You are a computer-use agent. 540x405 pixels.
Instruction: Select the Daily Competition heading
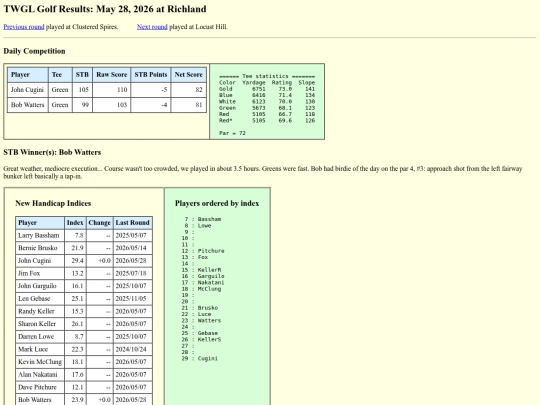[x=34, y=51]
